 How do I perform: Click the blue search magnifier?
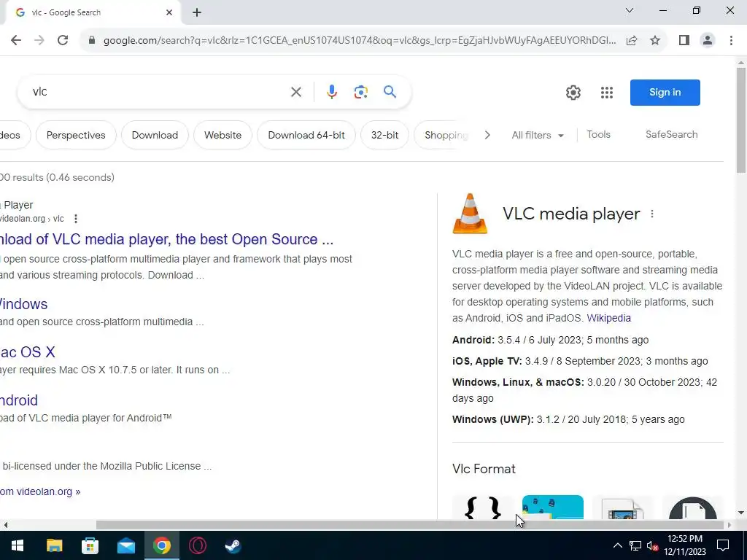point(390,91)
